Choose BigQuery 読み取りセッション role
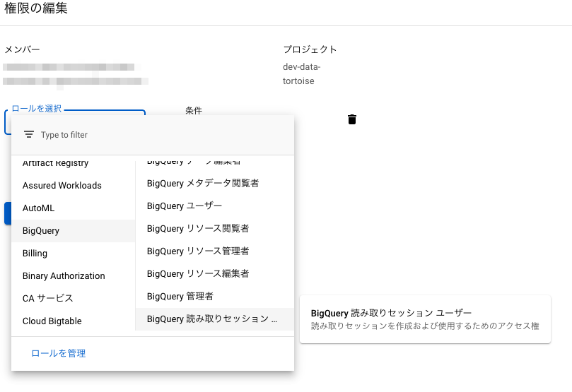This screenshot has width=572, height=392. [x=215, y=319]
